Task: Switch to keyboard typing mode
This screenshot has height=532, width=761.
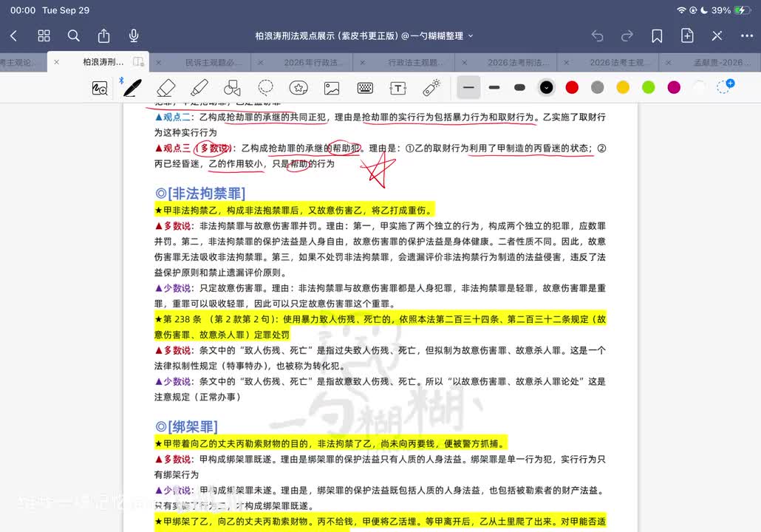Action: point(365,88)
